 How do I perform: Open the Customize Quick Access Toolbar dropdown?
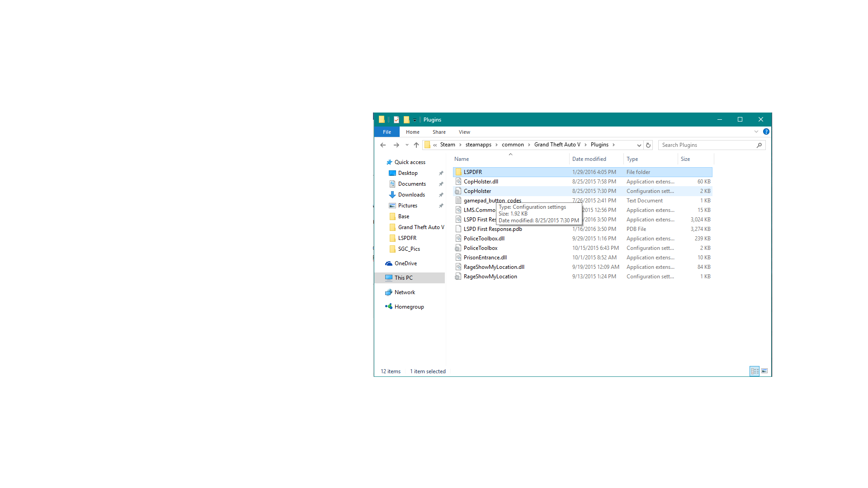point(415,120)
